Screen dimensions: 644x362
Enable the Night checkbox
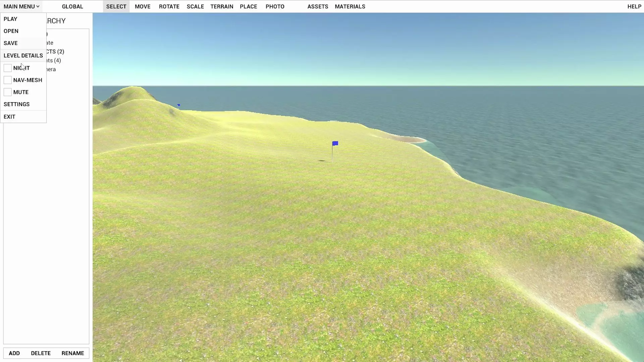click(7, 68)
